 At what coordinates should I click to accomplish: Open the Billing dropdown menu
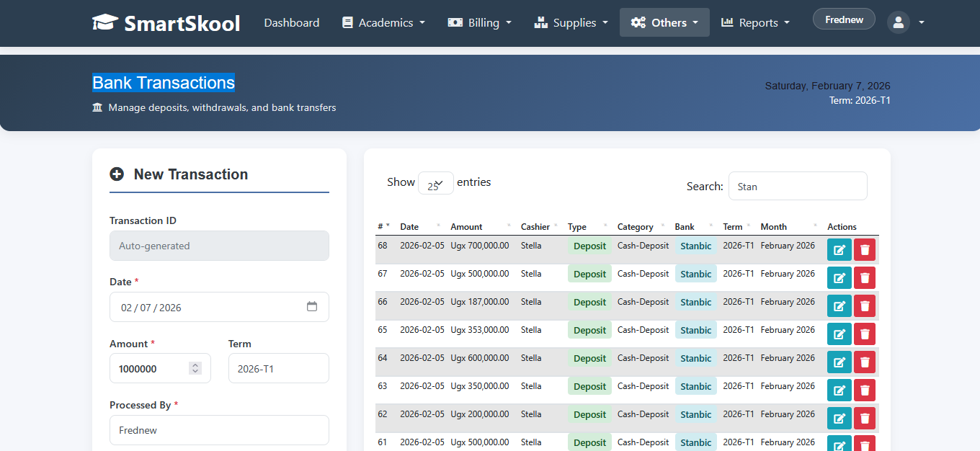pos(479,22)
